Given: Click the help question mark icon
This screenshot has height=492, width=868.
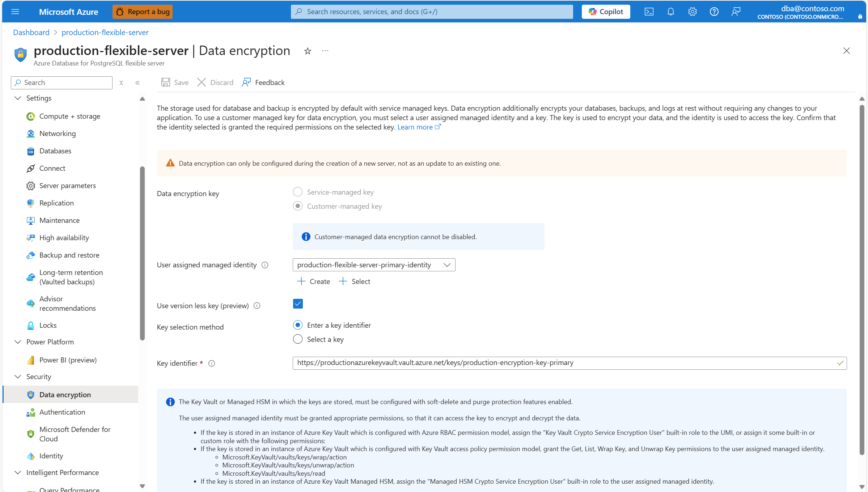Looking at the screenshot, I should point(714,12).
